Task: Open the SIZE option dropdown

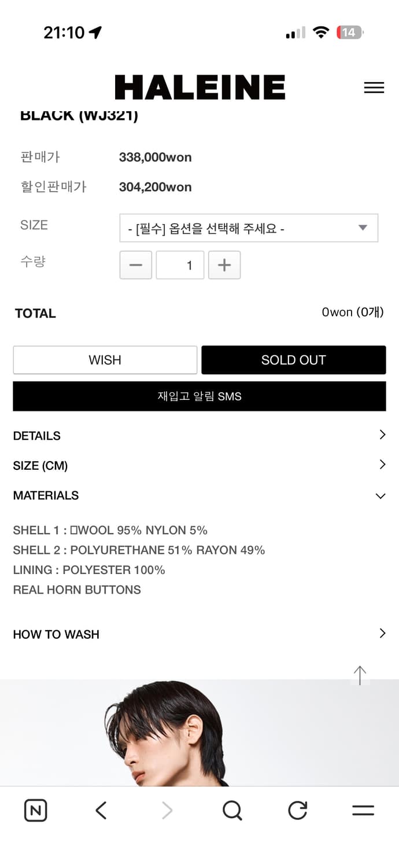Action: (249, 228)
